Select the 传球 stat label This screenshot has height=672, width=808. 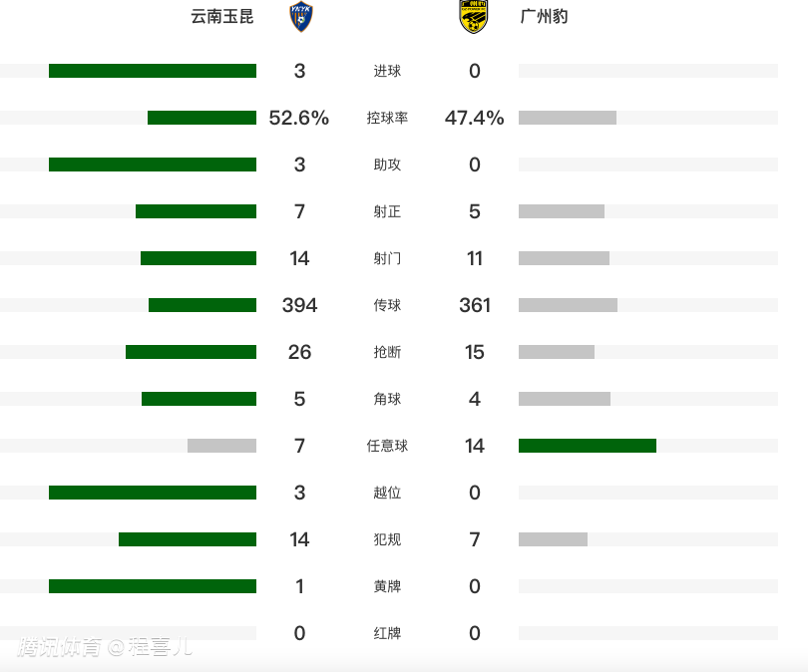[387, 305]
